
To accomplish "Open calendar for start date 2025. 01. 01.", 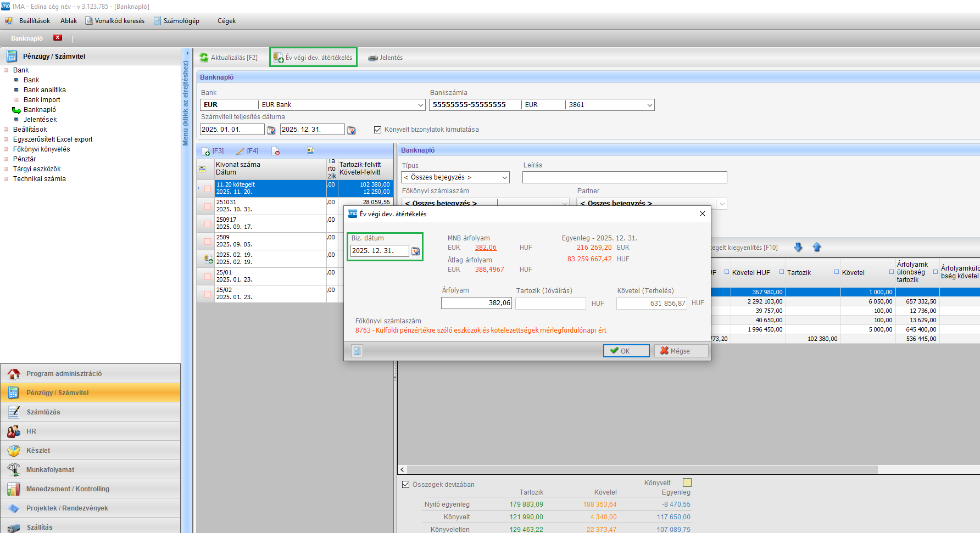I will pyautogui.click(x=271, y=130).
